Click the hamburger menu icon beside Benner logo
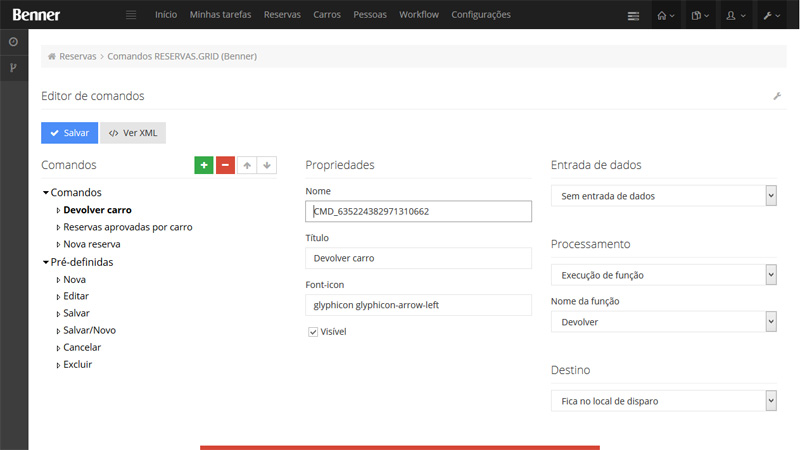This screenshot has height=450, width=800. [130, 15]
